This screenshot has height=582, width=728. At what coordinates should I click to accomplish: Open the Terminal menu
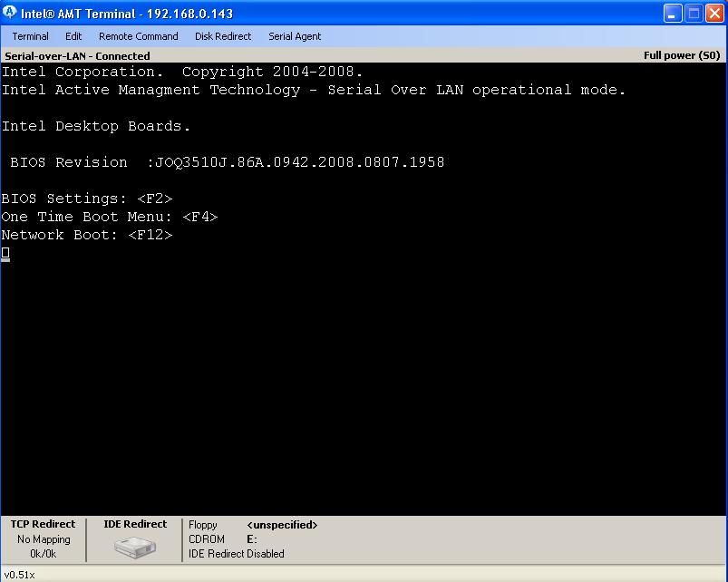30,36
